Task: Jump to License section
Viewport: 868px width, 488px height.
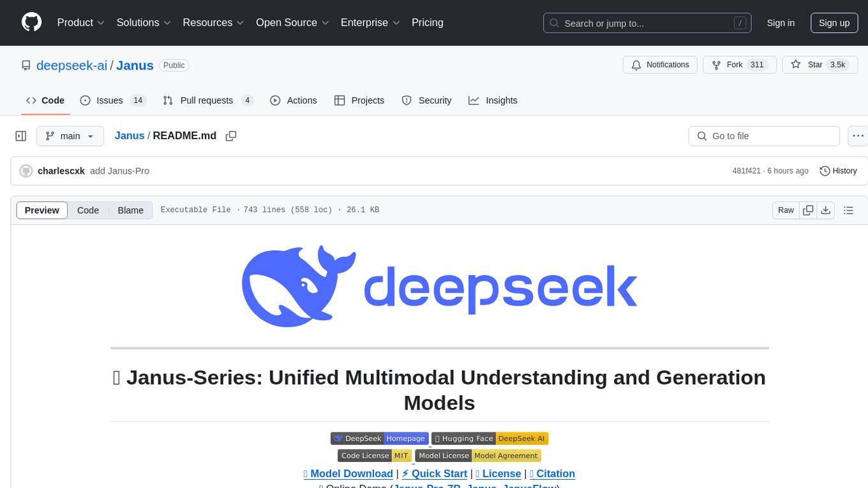Action: pos(498,473)
